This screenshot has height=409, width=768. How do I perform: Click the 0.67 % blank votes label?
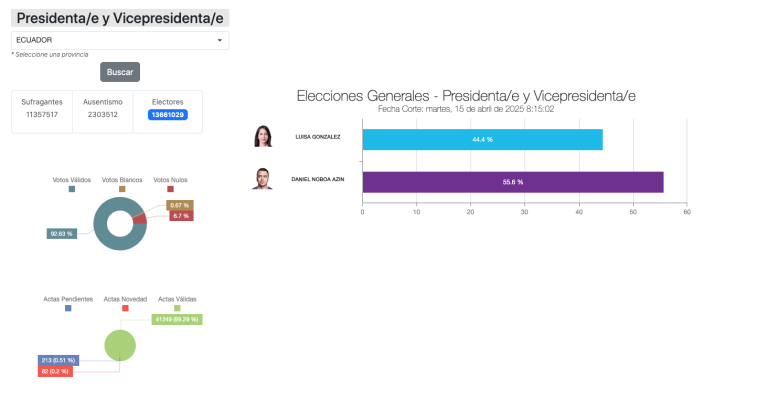[180, 205]
